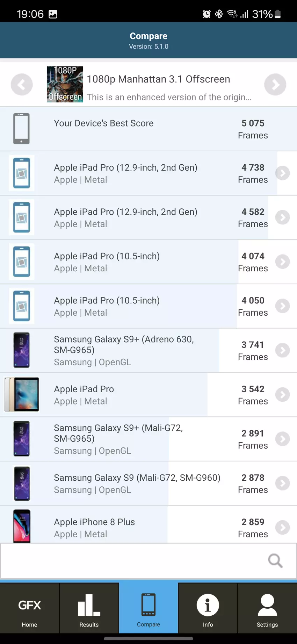
Task: Open chevron for 4 050 Frames entry
Action: [282, 306]
